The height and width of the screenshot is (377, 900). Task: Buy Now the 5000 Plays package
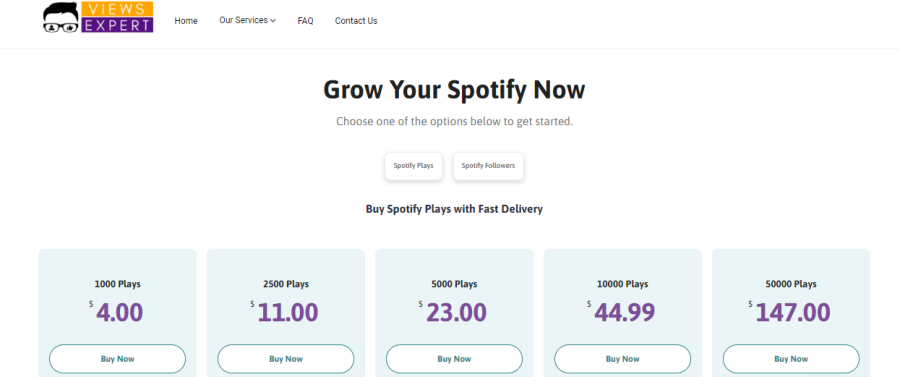(x=454, y=359)
